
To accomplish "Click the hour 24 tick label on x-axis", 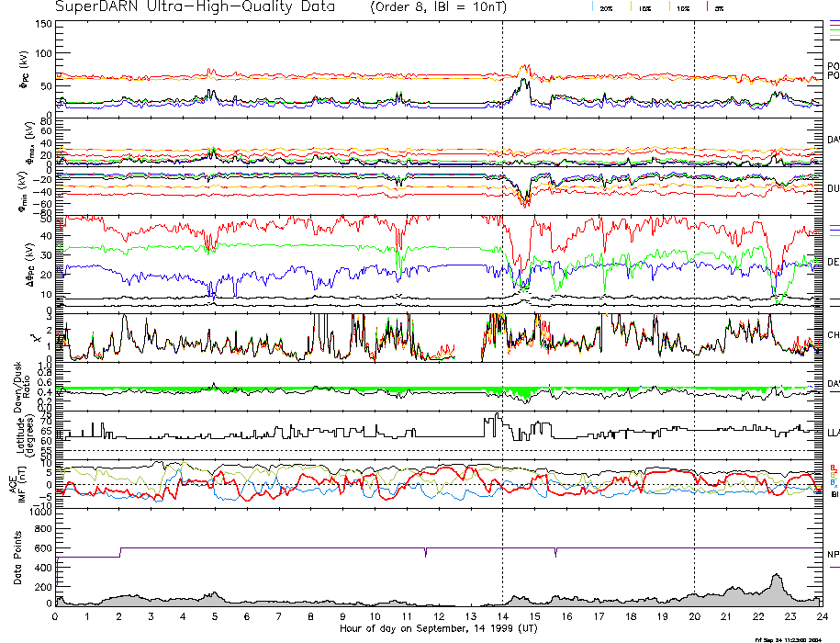I will 822,616.
